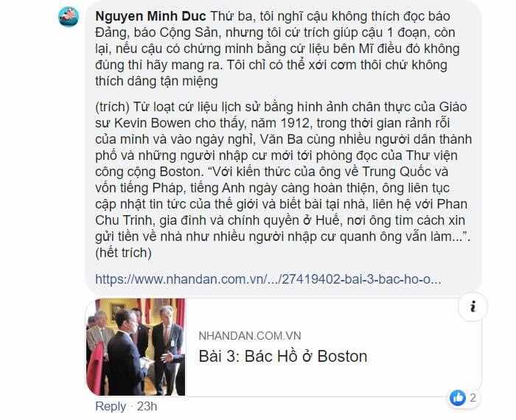This screenshot has height=420, width=516.
Task: Click the info icon on link preview
Action: coord(473,307)
